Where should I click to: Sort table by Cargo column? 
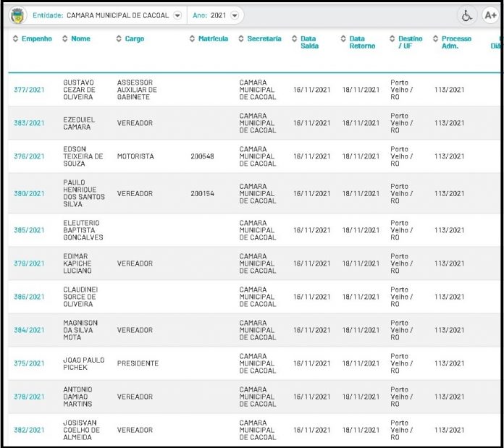click(130, 39)
